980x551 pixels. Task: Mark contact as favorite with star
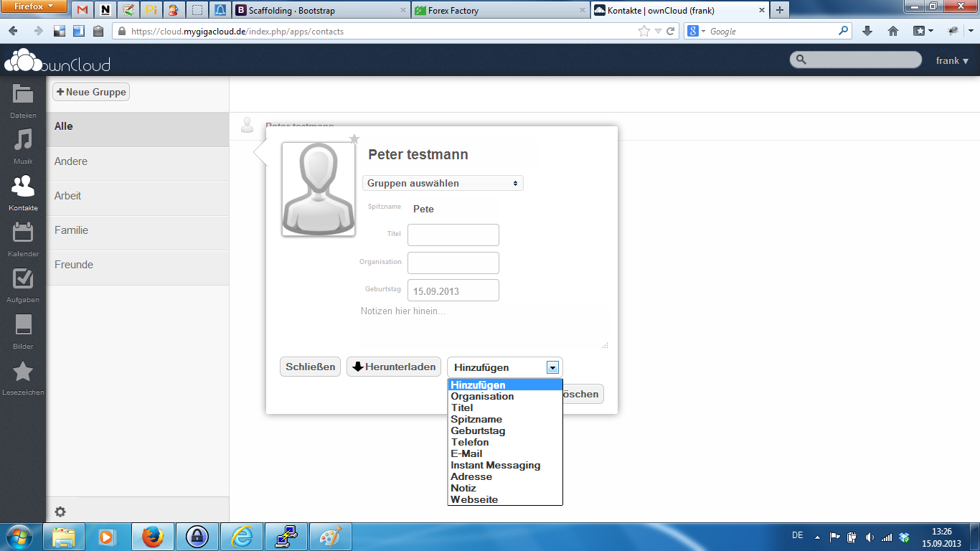click(x=354, y=138)
